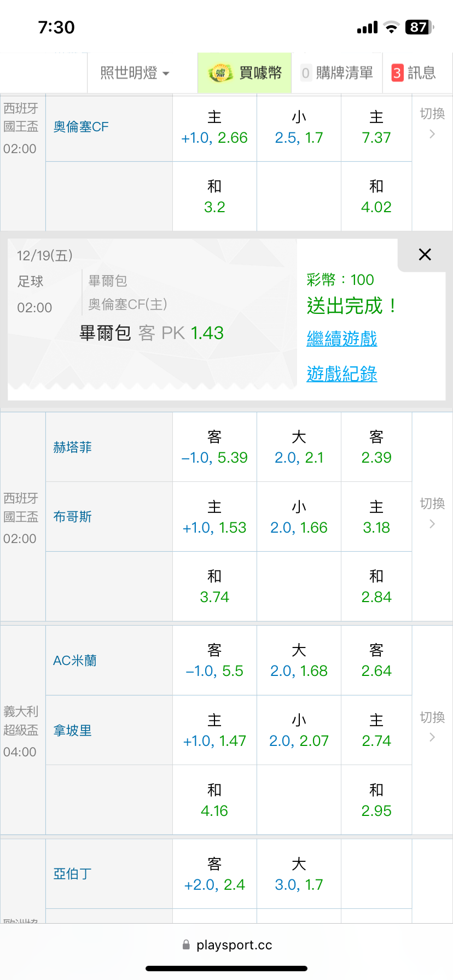This screenshot has height=980, width=453.
Task: Select 赫塔菲 away handicap −1.0, 5.39
Action: point(214,447)
